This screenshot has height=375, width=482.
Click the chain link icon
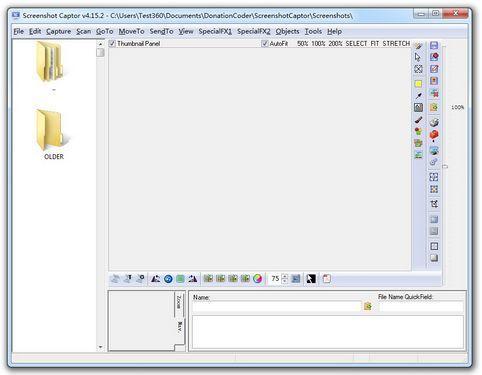(433, 162)
